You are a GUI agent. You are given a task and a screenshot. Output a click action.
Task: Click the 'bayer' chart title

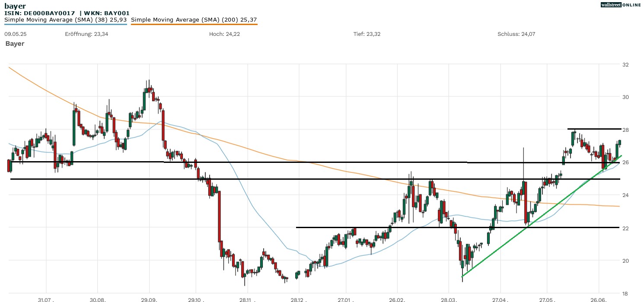[15, 6]
